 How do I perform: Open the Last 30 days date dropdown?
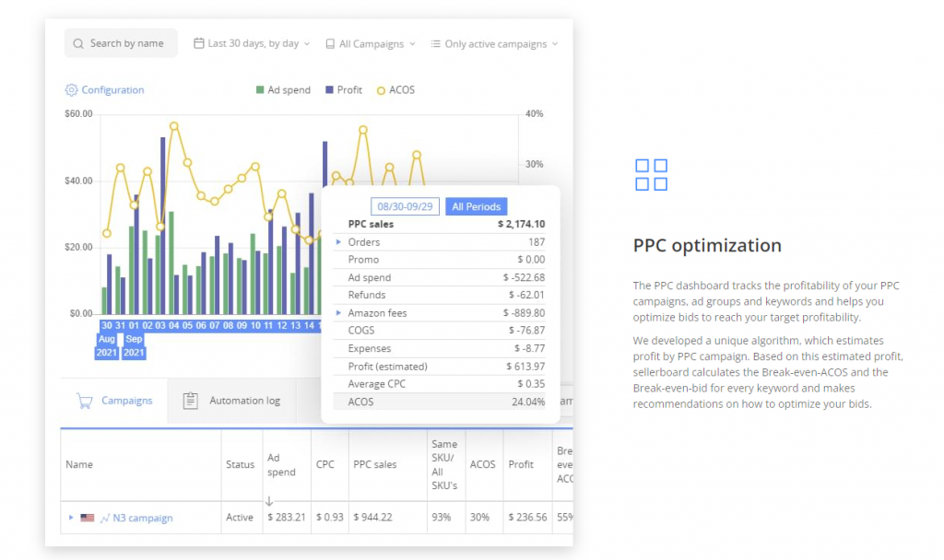click(x=251, y=42)
